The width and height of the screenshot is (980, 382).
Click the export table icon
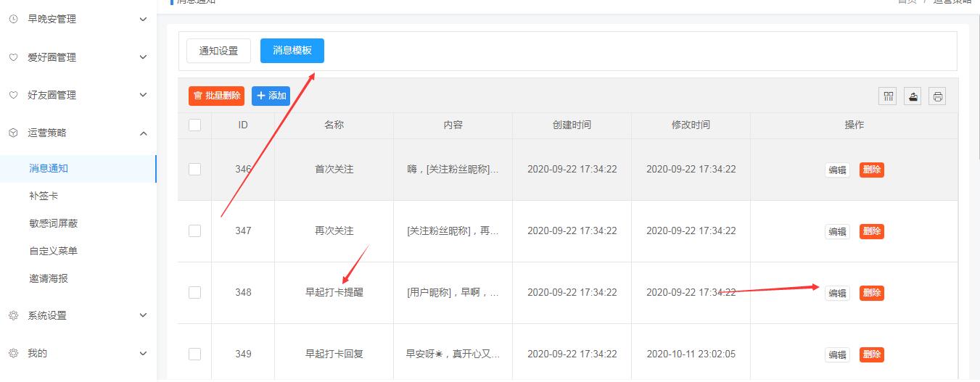913,96
